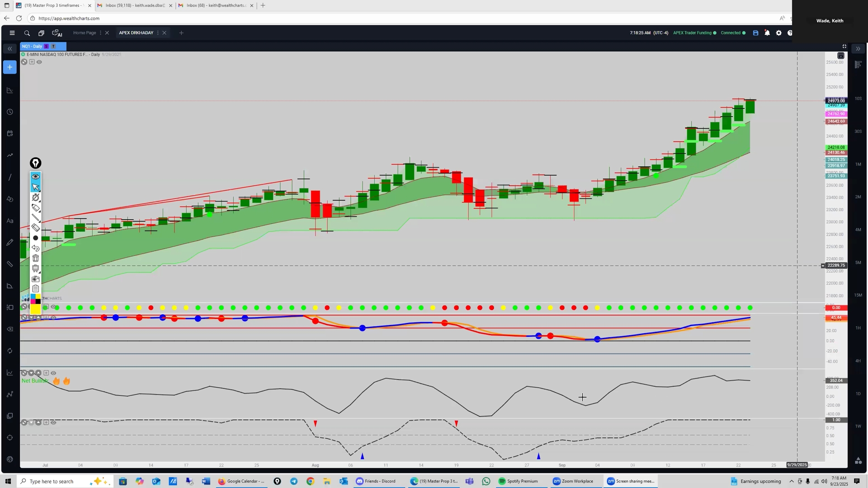Toggle Net Bullish panel visibility eye

pyautogui.click(x=53, y=373)
